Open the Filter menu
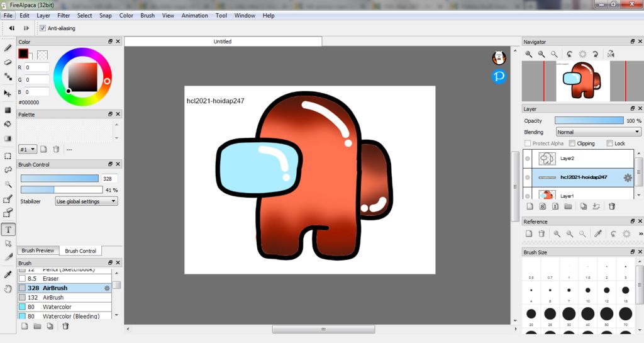Screen dimensions: 644x343 [x=64, y=16]
